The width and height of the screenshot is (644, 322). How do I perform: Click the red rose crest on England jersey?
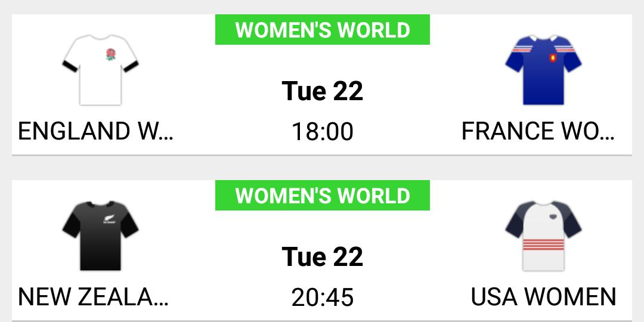coord(110,54)
